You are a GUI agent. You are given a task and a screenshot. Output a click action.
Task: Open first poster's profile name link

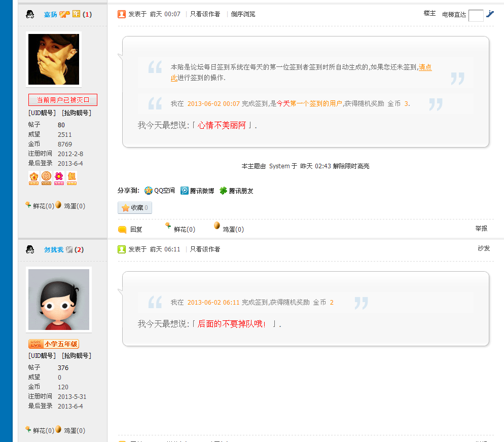click(50, 15)
